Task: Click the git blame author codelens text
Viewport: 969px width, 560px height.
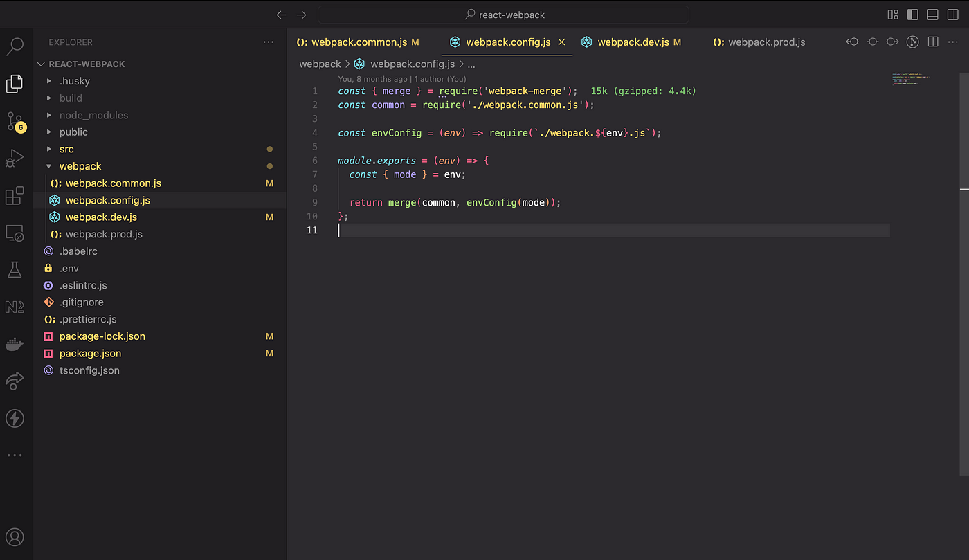Action: tap(402, 79)
